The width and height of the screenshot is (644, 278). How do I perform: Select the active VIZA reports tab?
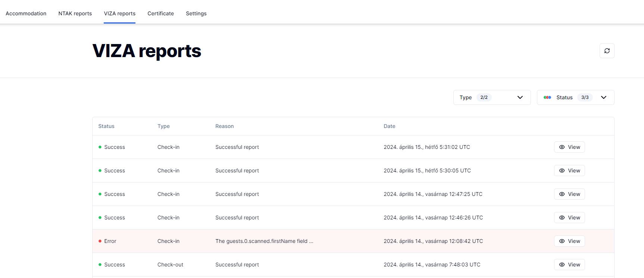click(x=119, y=13)
